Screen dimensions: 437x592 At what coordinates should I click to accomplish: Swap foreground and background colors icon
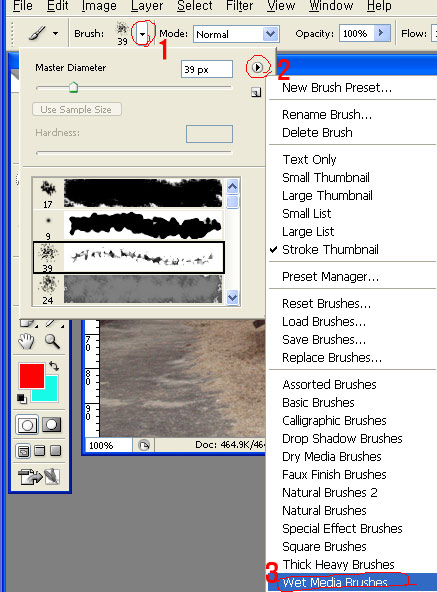(x=54, y=366)
